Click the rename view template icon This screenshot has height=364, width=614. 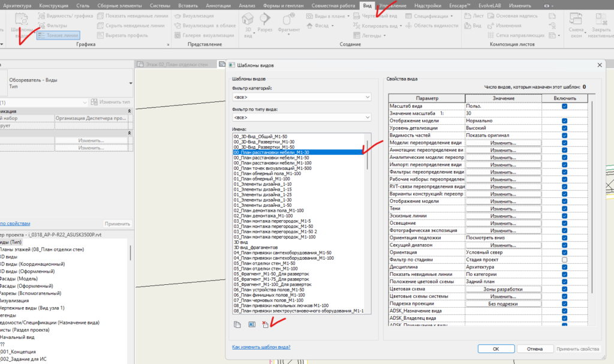(252, 324)
